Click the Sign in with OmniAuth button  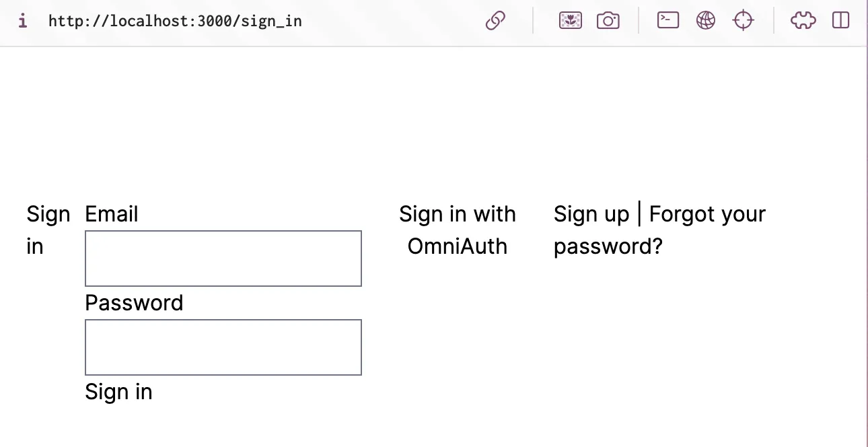[x=458, y=230]
